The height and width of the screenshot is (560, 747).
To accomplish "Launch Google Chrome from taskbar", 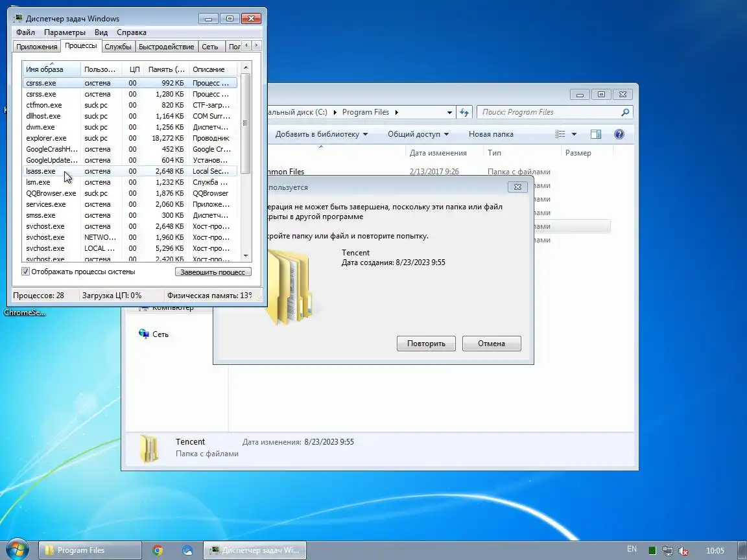I will (157, 550).
